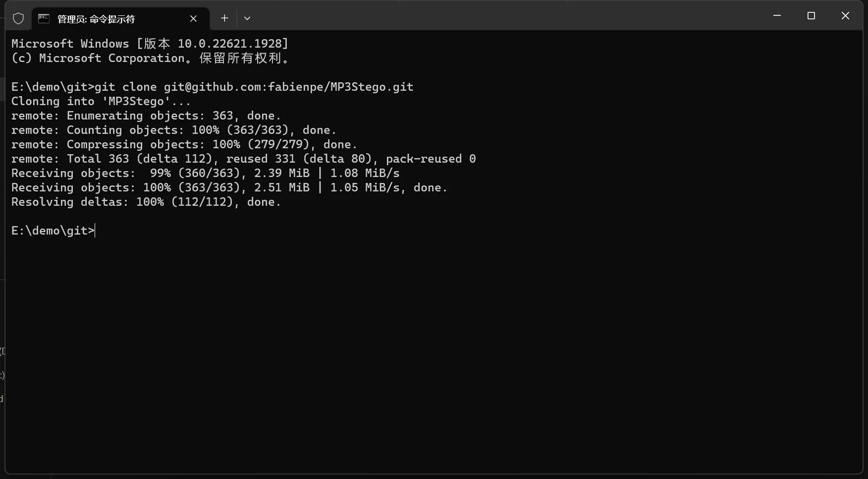The image size is (868, 479).
Task: Click the Resolving deltas output line
Action: pyautogui.click(x=146, y=202)
